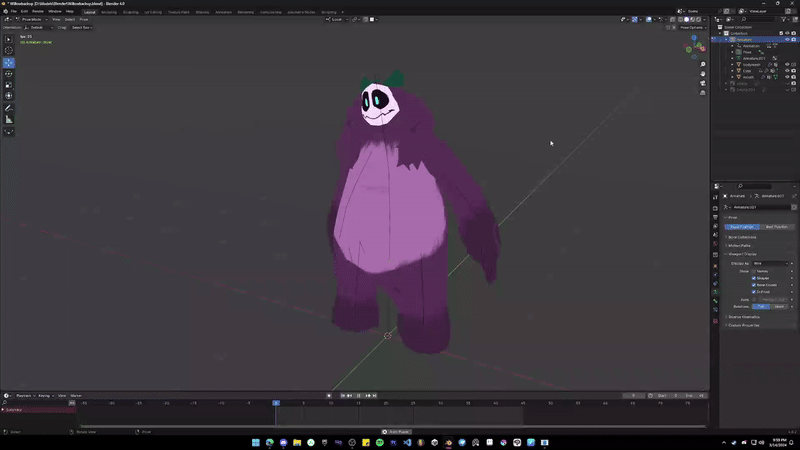
Task: Expand the Inverse Kinematics panel
Action: pyautogui.click(x=743, y=317)
